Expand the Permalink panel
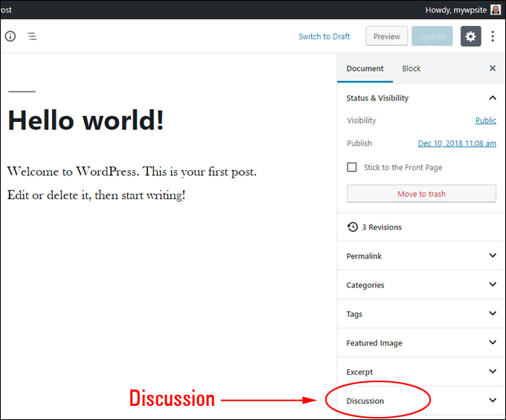Image resolution: width=506 pixels, height=420 pixels. [x=493, y=256]
